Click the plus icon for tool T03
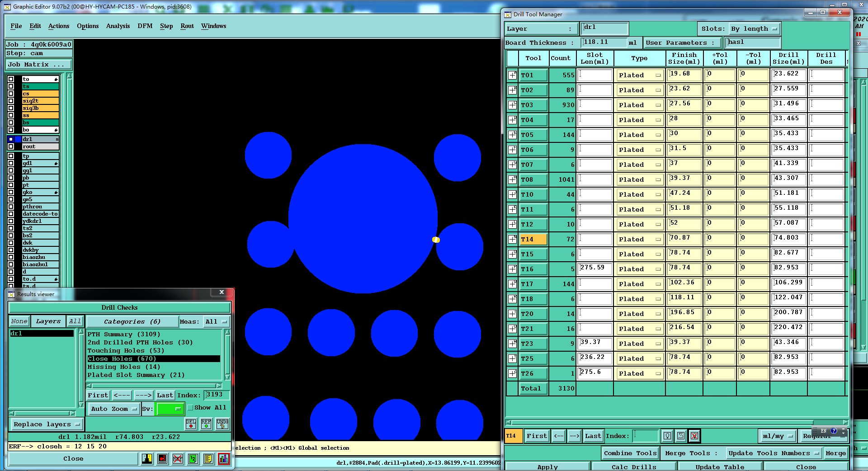This screenshot has height=471, width=868. click(512, 105)
